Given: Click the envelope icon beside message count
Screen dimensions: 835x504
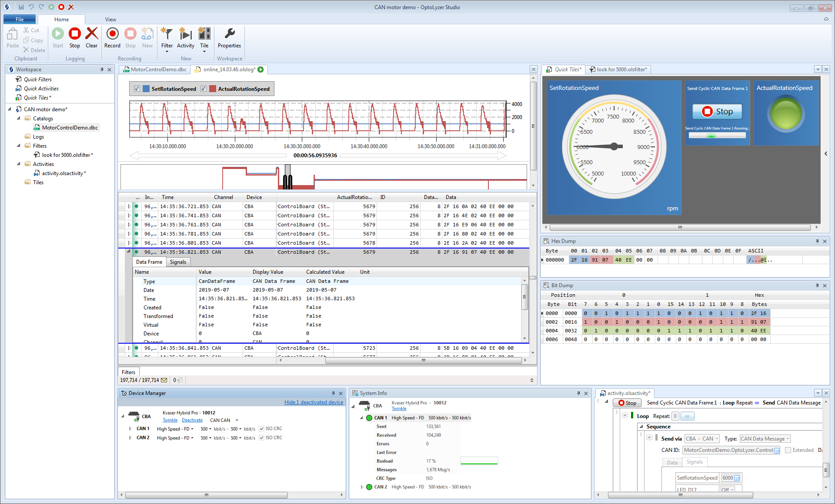Looking at the screenshot, I should click(164, 380).
